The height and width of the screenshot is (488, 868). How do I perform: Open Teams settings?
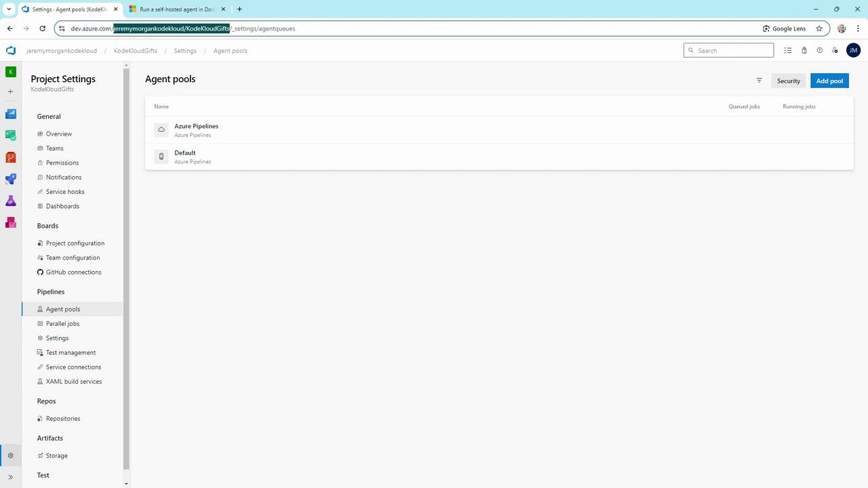(x=54, y=148)
